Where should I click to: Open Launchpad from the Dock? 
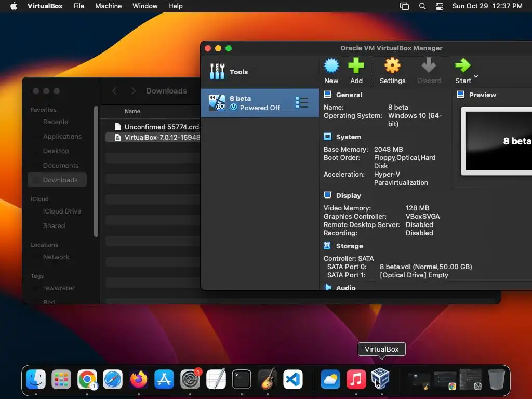coord(61,379)
